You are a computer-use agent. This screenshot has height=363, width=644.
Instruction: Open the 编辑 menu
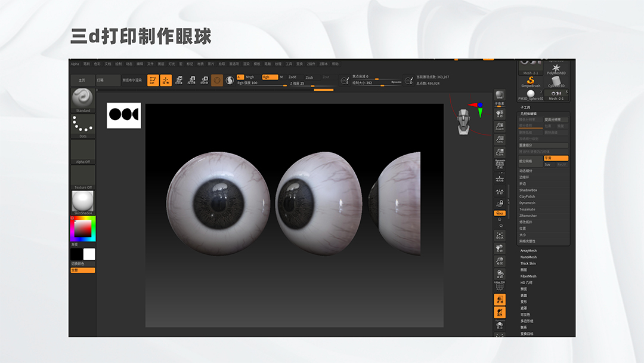(x=140, y=64)
